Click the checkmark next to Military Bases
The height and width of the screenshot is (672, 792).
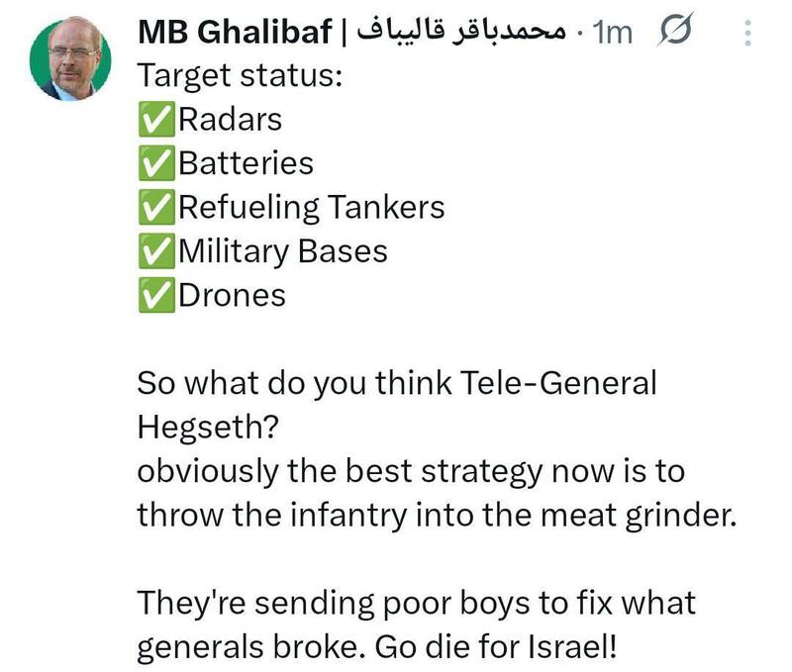point(154,251)
